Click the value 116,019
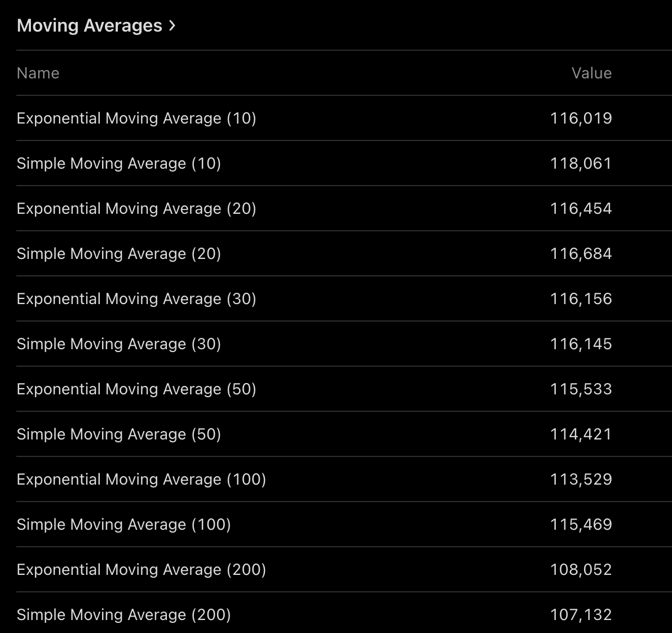The width and height of the screenshot is (672, 633). 581,118
